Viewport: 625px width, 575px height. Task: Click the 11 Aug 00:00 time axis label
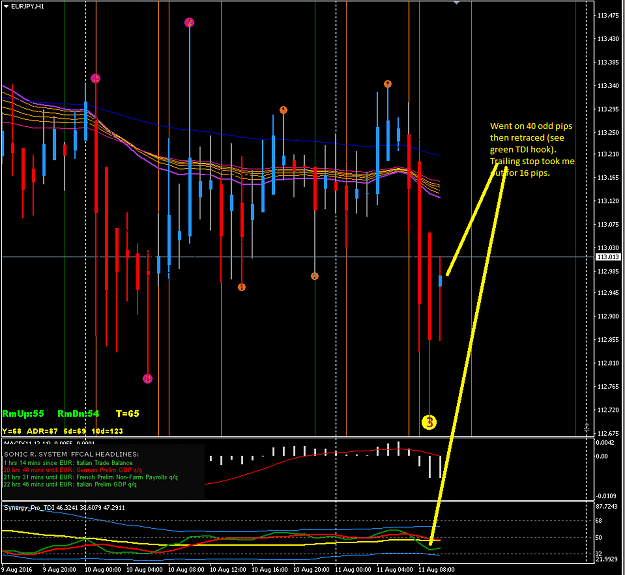(353, 570)
